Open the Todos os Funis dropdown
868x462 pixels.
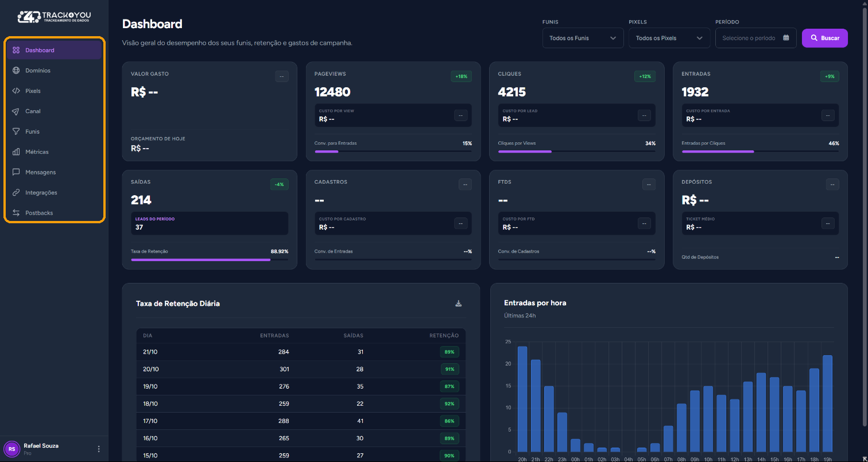(583, 38)
